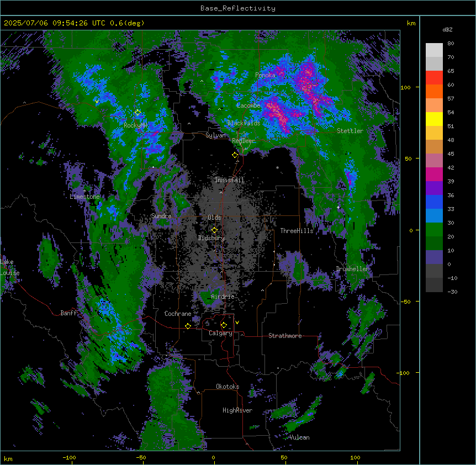Click the yellow V marker northwest of RockyMH

click(x=97, y=102)
